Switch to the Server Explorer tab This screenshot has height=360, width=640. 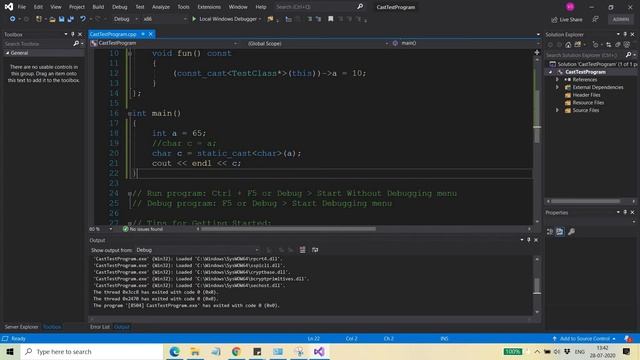(x=21, y=327)
